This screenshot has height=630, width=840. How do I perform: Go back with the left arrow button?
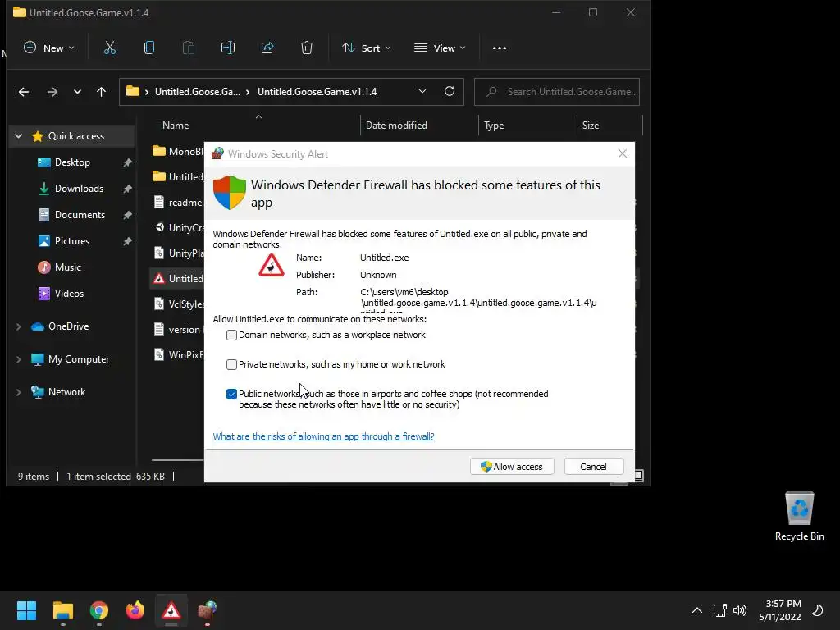tap(24, 92)
